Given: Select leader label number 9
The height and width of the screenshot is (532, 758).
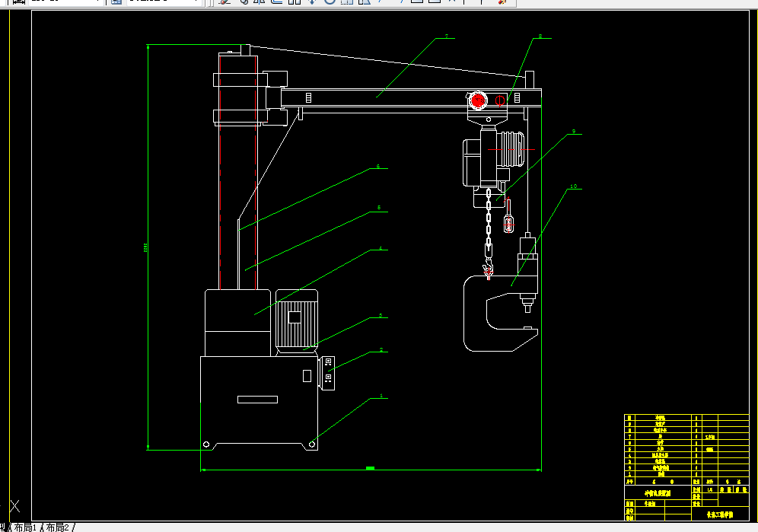Looking at the screenshot, I should point(574,131).
